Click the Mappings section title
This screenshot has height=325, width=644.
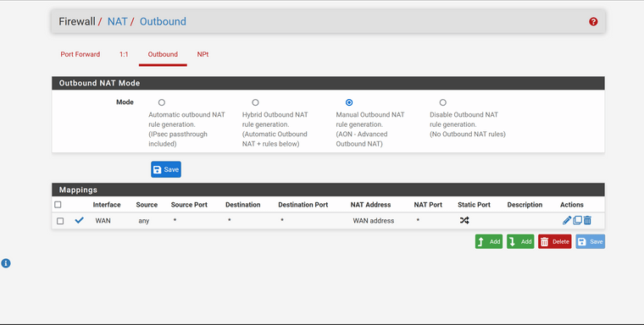pos(78,190)
